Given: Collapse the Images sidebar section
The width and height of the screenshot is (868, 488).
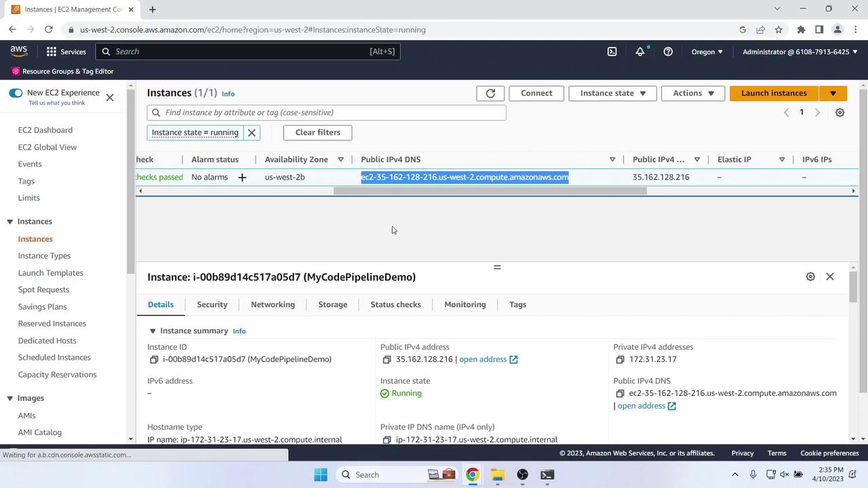Looking at the screenshot, I should pos(10,399).
